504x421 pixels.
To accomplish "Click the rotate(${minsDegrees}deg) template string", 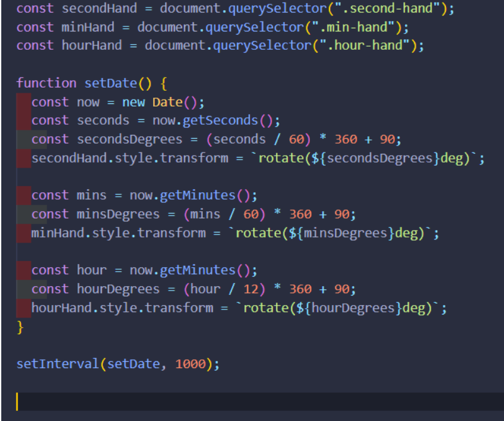I will 330,233.
